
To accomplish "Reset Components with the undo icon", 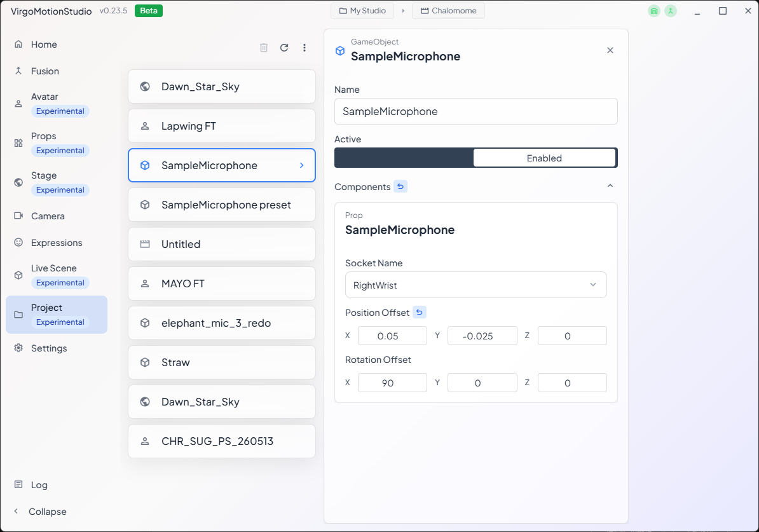I will [x=400, y=186].
